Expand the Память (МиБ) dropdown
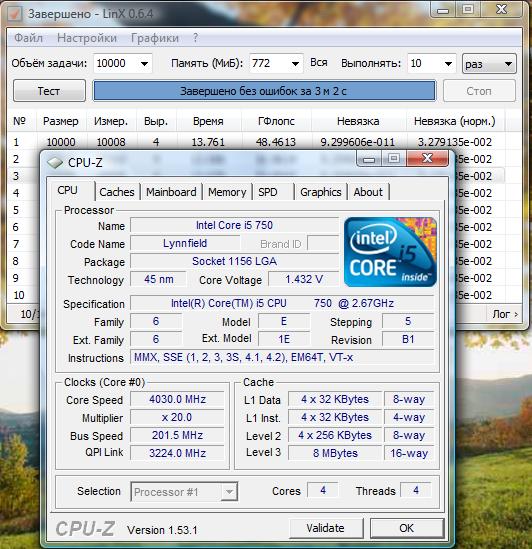532x549 pixels. point(295,64)
